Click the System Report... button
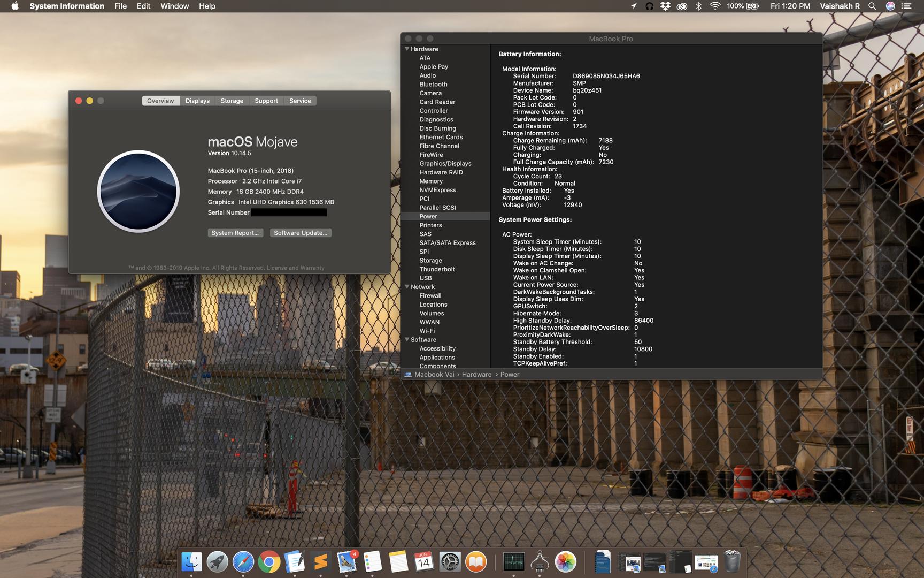The height and width of the screenshot is (578, 924). (x=235, y=233)
